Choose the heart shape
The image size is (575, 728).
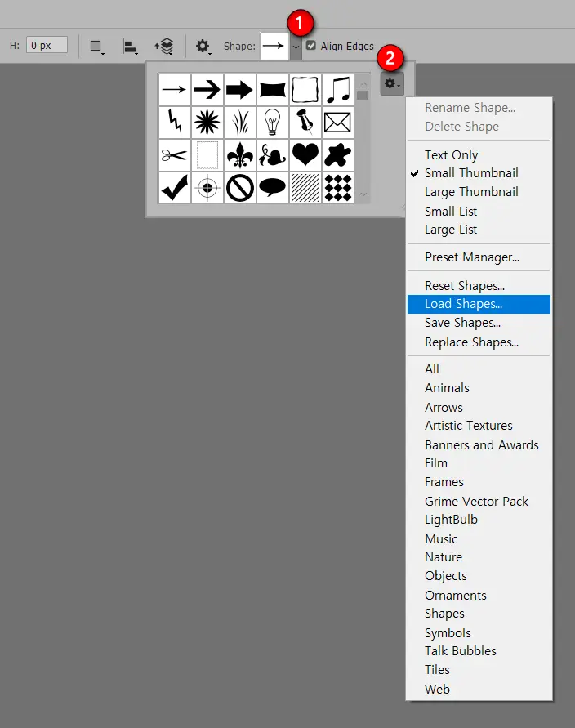click(305, 155)
